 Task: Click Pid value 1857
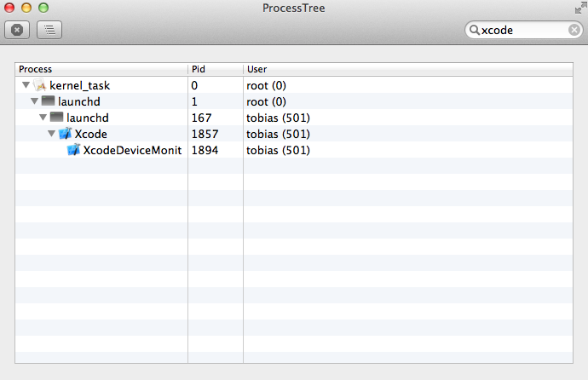[x=205, y=134]
